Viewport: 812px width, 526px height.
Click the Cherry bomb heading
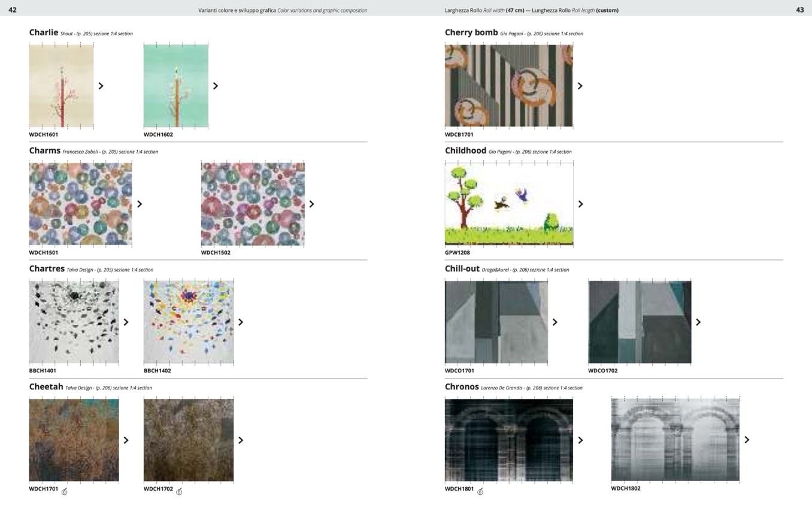(x=471, y=32)
